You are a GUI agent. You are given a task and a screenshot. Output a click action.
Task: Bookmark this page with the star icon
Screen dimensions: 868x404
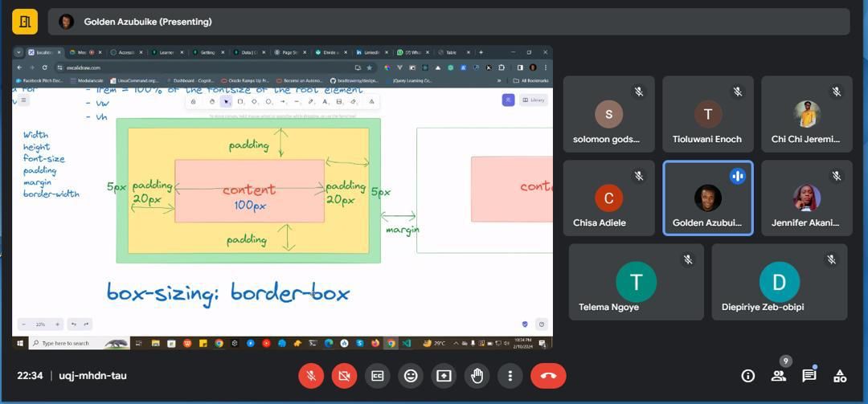(x=369, y=67)
